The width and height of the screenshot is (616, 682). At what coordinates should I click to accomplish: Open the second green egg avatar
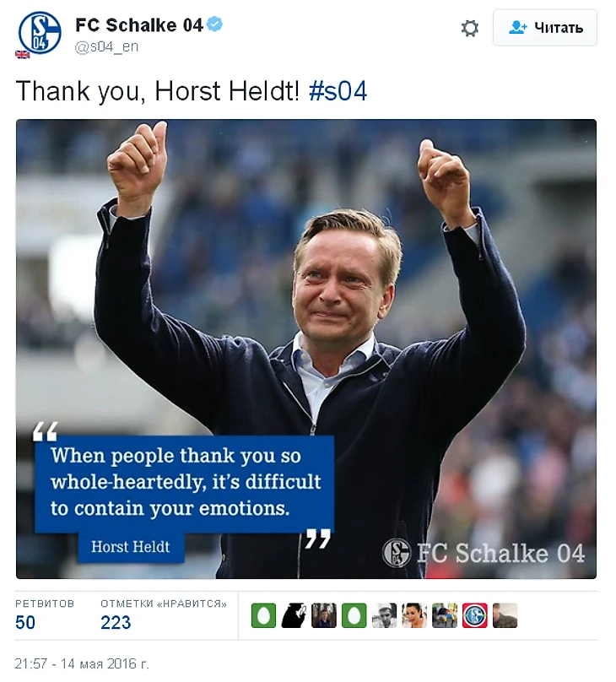click(354, 615)
